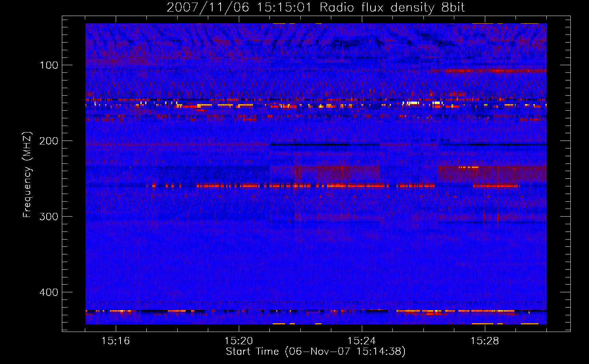Click the 'Frequency (MHZ)' y-axis label
589x364 pixels.
[27, 175]
